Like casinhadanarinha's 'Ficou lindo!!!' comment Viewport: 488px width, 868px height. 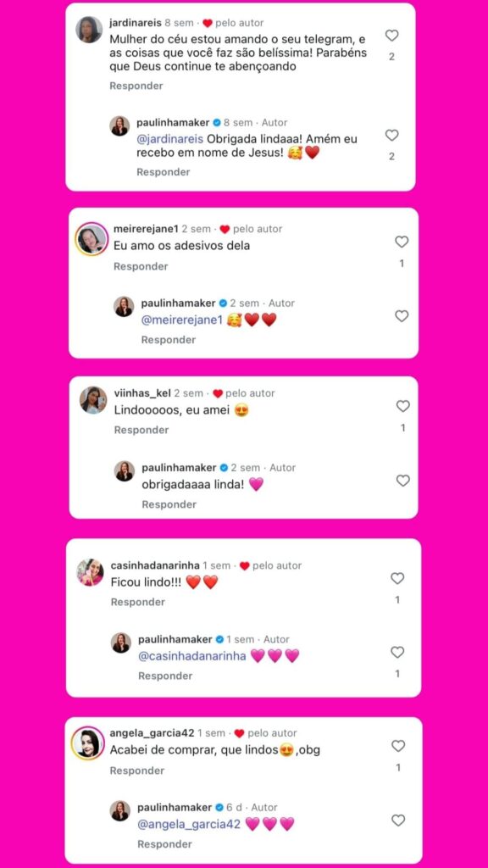pos(397,578)
